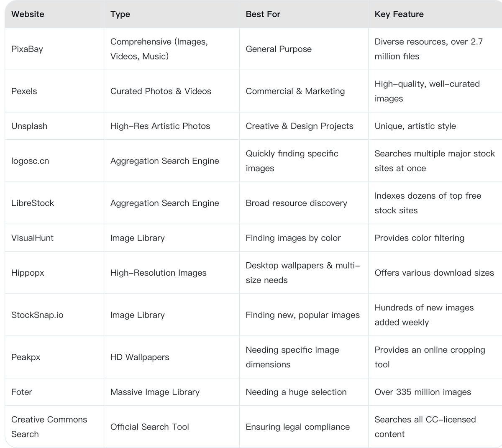
Task: Click the 'Official Search Tool' cell
Action: pos(149,427)
